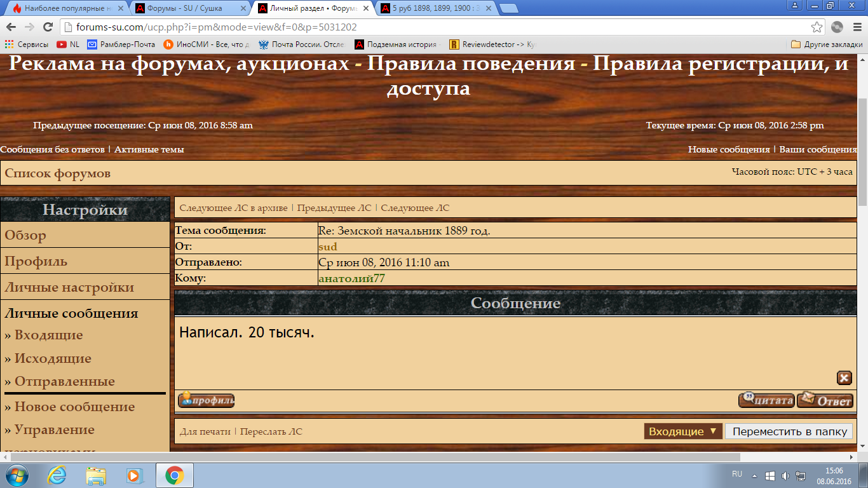
Task: Click the Новое сообщение sidebar link
Action: (x=74, y=407)
